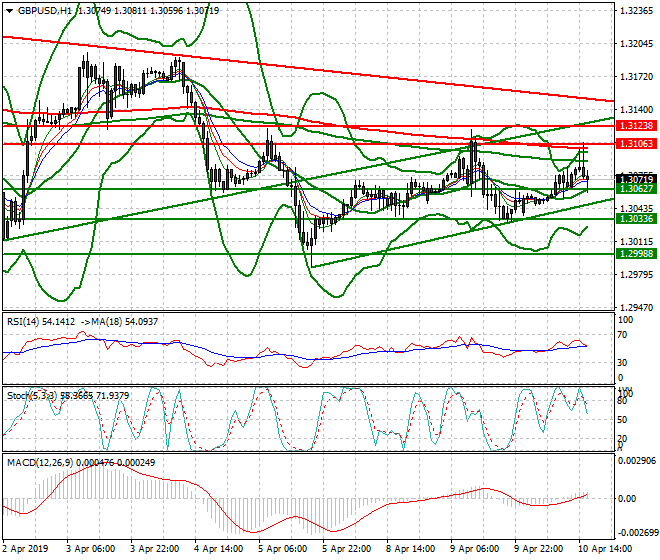Click the 9 Apr 22:00 time label
This screenshot has height=560, width=660.
[538, 549]
